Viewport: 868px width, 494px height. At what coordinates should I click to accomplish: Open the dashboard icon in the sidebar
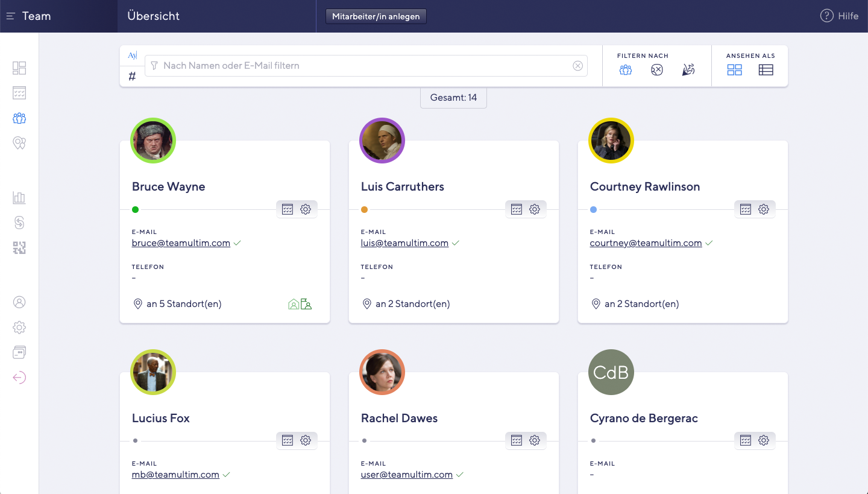pyautogui.click(x=19, y=68)
